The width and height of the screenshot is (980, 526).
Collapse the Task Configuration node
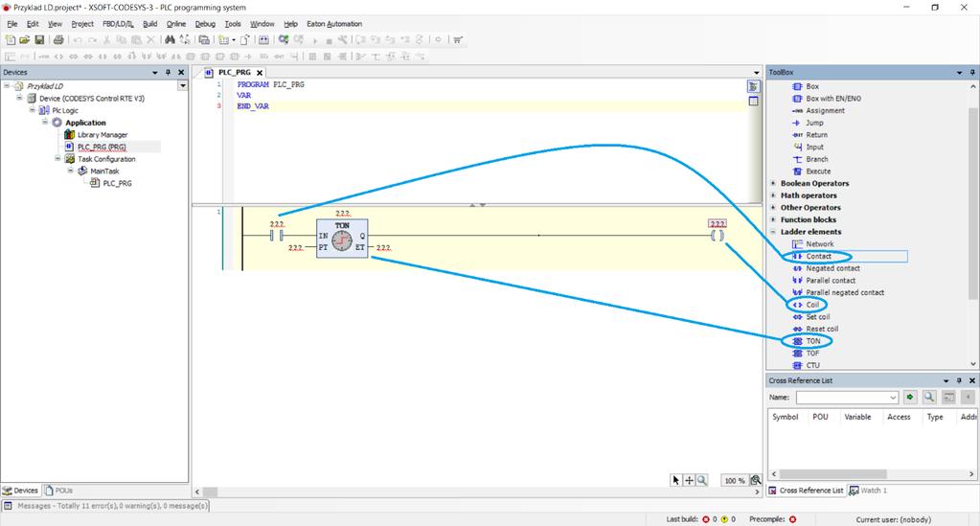click(x=57, y=159)
